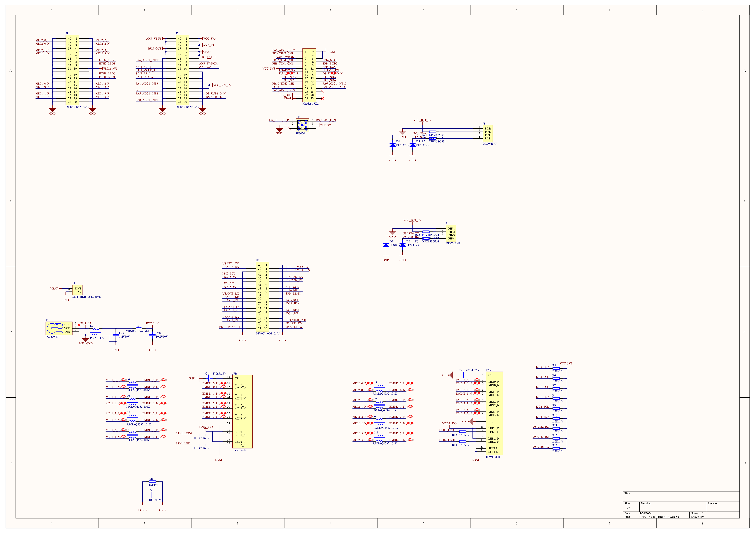Click the Title field in title block
The width and height of the screenshot is (756, 534).
click(681, 497)
